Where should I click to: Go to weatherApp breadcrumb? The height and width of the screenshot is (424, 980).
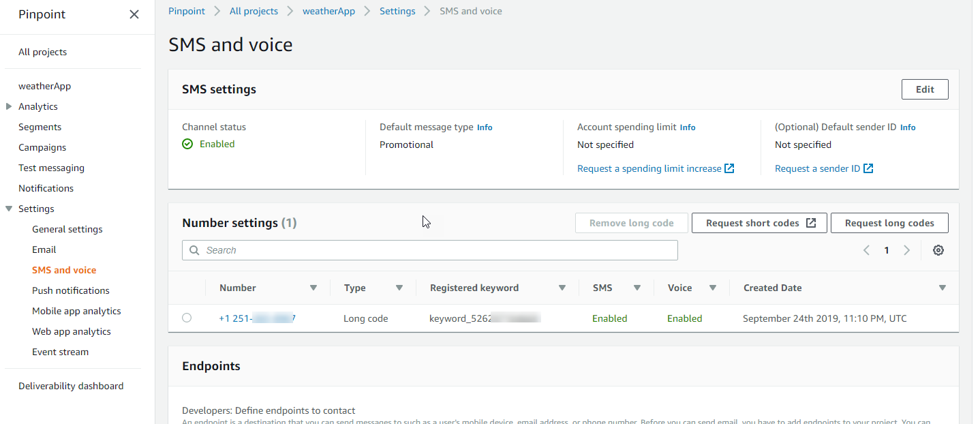[x=328, y=11]
